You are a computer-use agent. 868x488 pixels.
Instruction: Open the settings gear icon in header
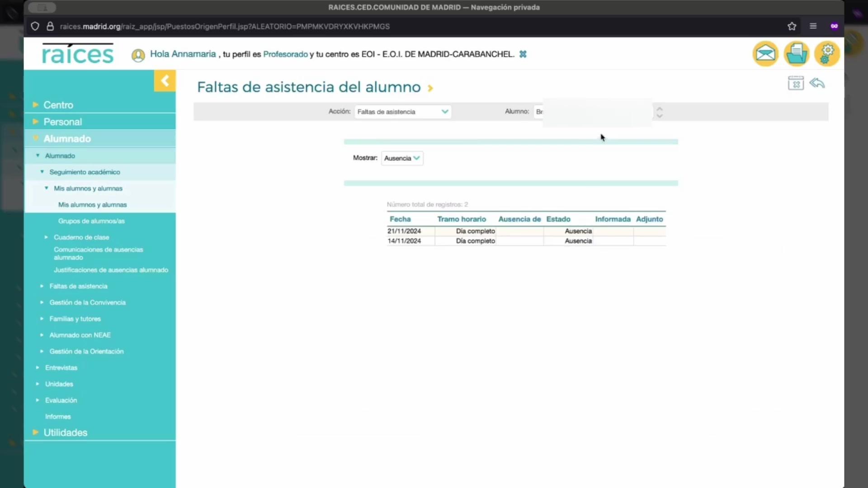tap(827, 54)
